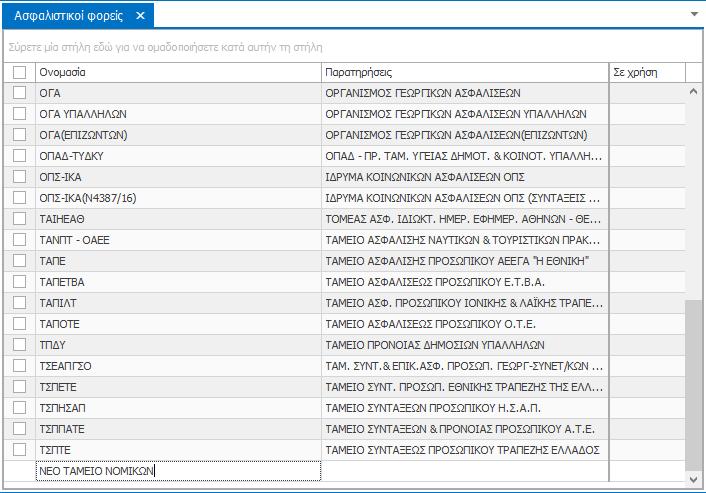Click the ΝΕΟ ΤΑΜΕΙΟ ΝΟΜΙΚΩΝ name field
Viewport: 706px width, 493px height.
(x=178, y=471)
